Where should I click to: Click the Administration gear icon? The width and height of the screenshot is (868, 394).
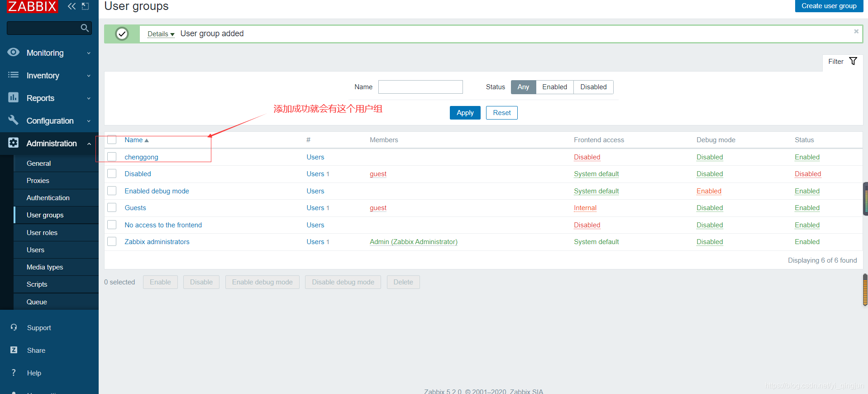14,143
